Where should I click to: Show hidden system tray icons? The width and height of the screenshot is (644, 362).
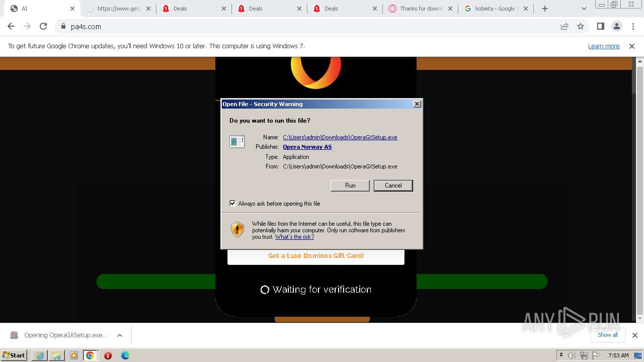(x=561, y=355)
